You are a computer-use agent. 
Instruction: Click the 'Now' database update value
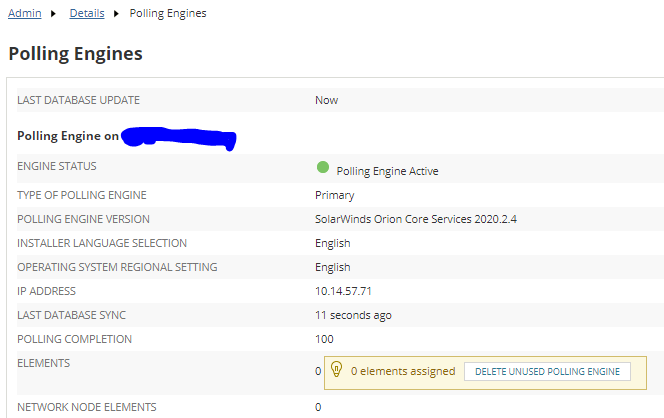(x=326, y=100)
